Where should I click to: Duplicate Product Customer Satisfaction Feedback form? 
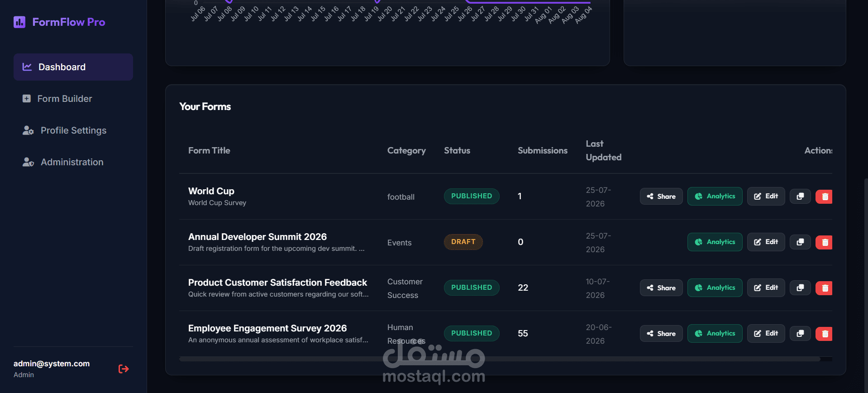(x=800, y=288)
